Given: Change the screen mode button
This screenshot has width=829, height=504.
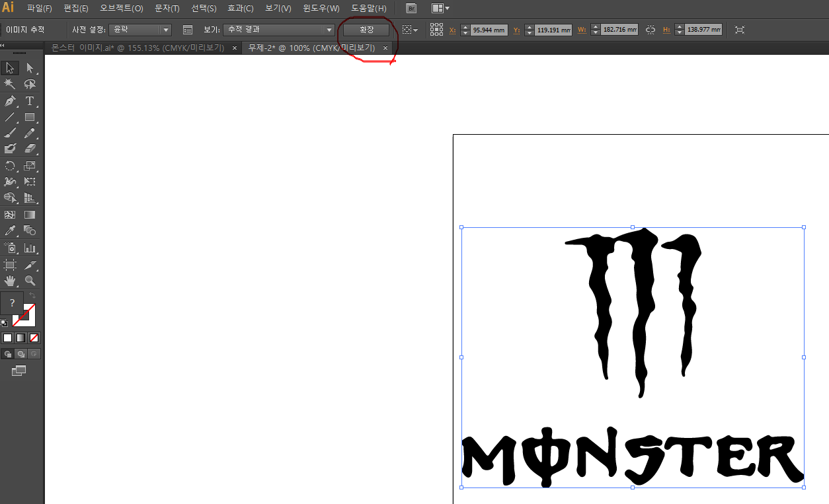Looking at the screenshot, I should click(19, 371).
